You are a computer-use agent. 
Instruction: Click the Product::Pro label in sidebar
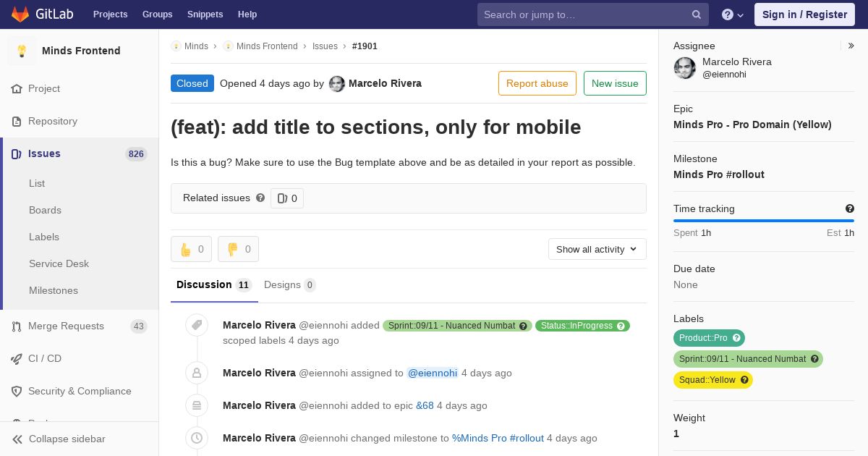[x=709, y=338]
